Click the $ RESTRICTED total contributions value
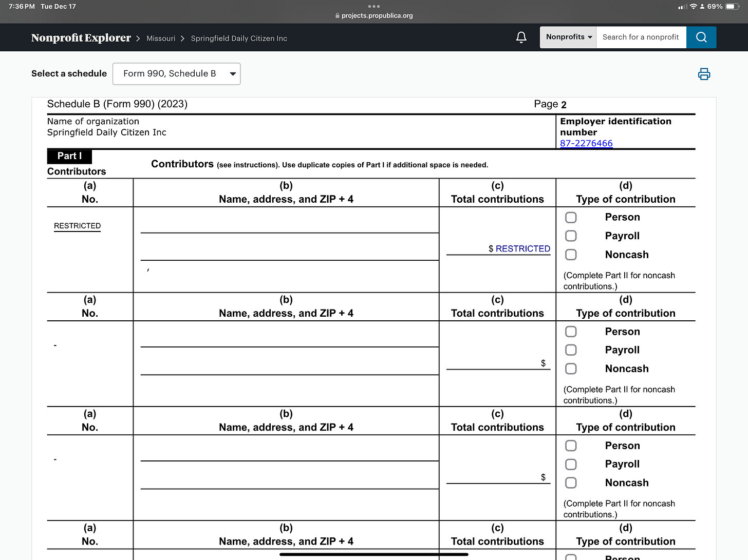The image size is (748, 560). tap(519, 248)
